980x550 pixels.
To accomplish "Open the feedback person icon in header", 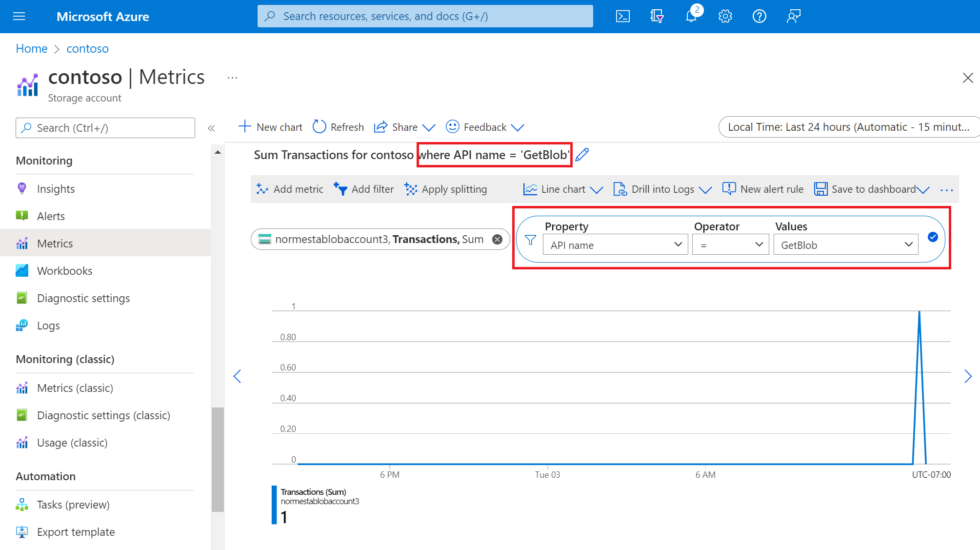I will pos(794,17).
